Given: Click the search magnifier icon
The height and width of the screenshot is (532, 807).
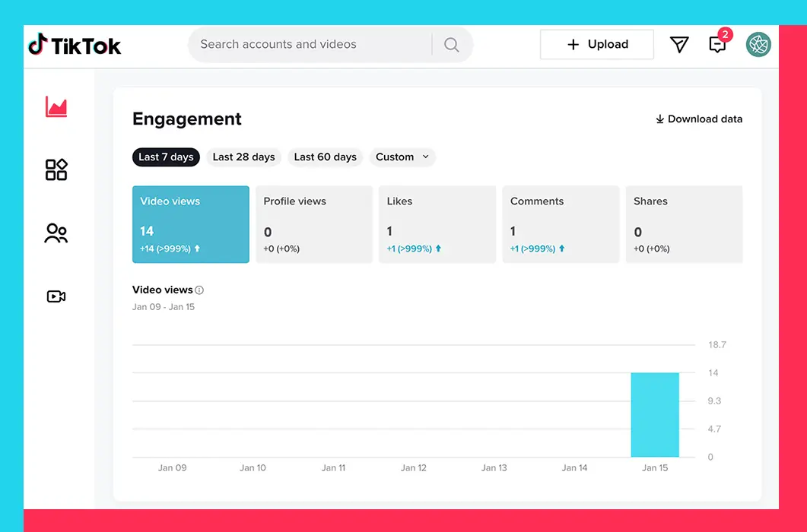Looking at the screenshot, I should click(451, 45).
